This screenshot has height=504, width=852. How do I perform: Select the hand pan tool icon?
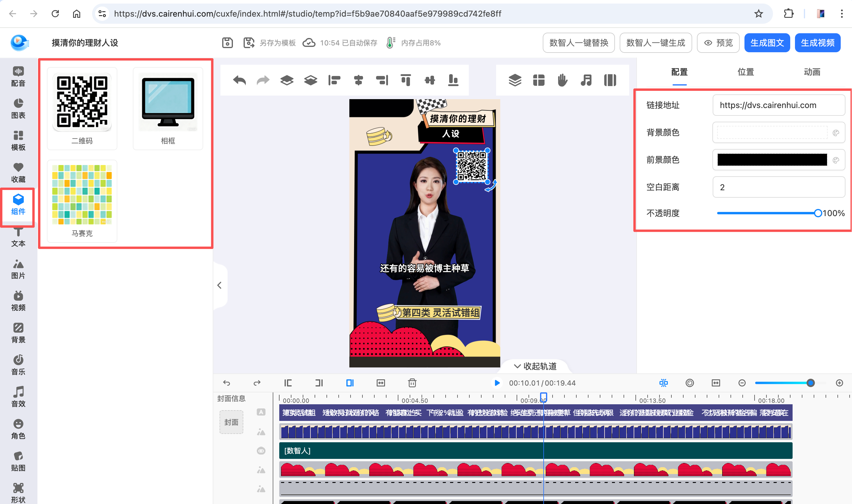pos(562,80)
